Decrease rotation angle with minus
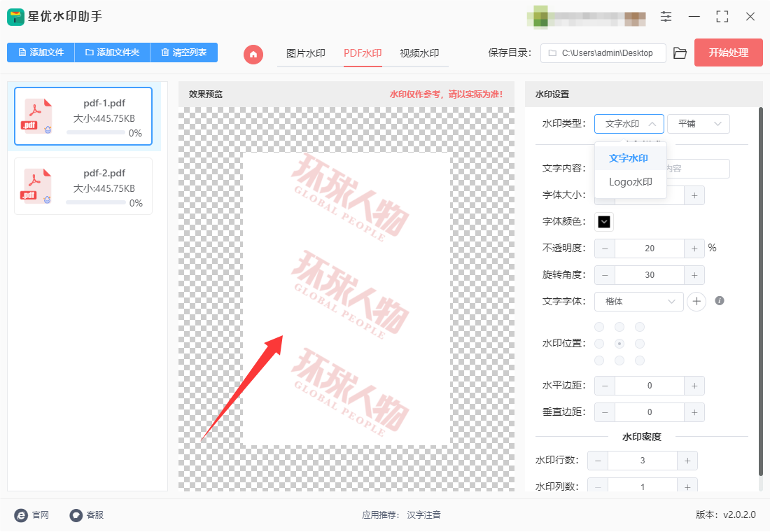Viewport: 770px width, 532px height. (605, 275)
